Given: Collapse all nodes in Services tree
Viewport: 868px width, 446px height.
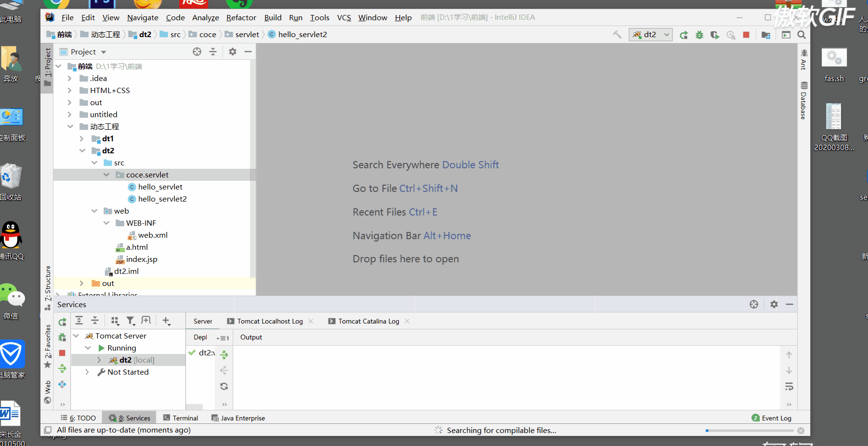Looking at the screenshot, I should coord(95,320).
